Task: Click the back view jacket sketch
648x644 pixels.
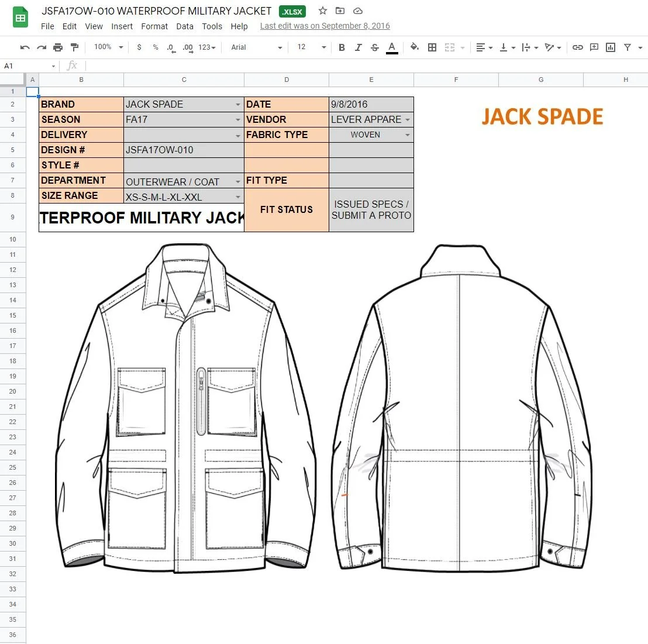Action: point(462,407)
